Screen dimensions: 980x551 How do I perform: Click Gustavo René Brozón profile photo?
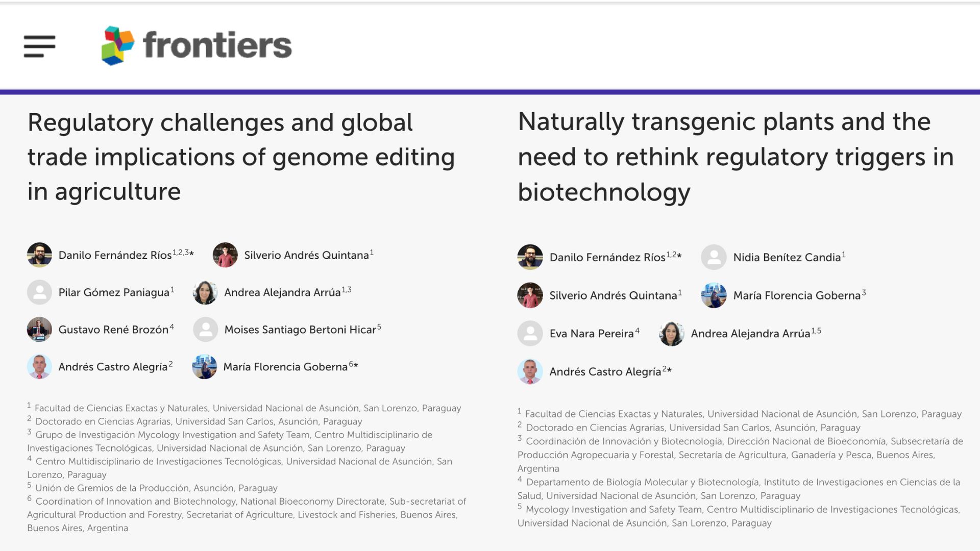(39, 329)
